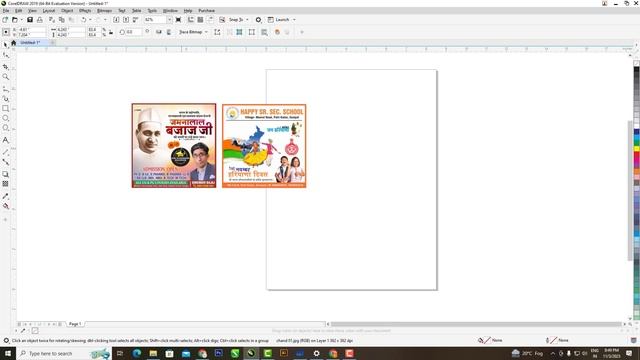Open the Effects menu
Screen dimensions: 640x360
(85, 11)
